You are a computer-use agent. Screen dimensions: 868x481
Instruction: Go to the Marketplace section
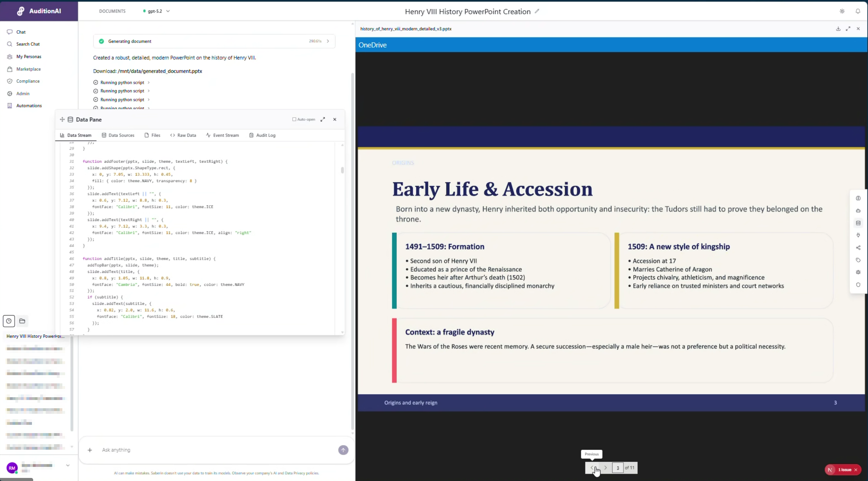tap(28, 69)
